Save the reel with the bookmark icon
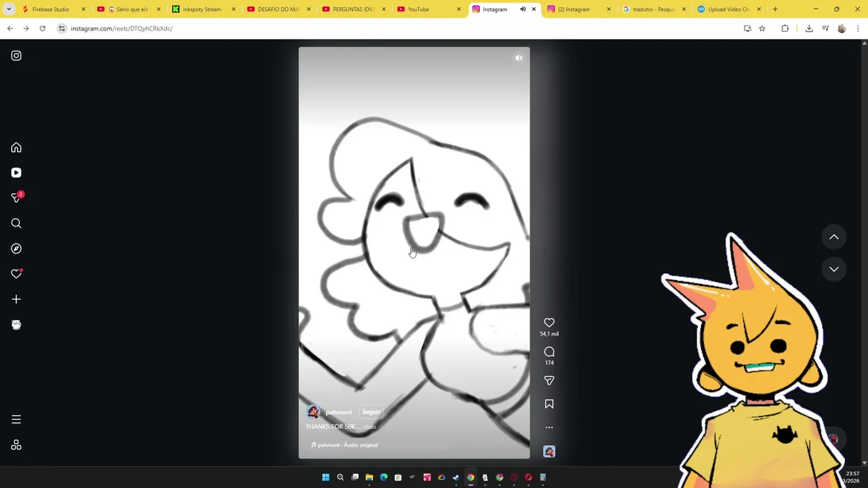 (x=549, y=404)
